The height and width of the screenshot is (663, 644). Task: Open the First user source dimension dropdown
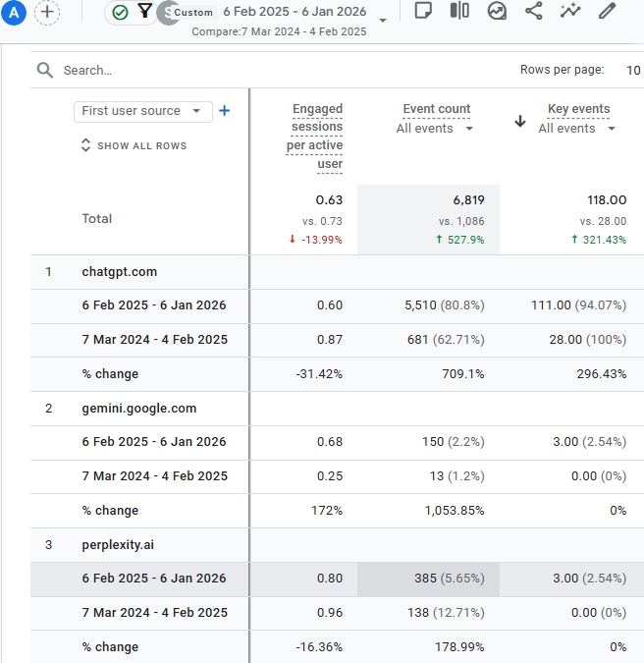[142, 111]
